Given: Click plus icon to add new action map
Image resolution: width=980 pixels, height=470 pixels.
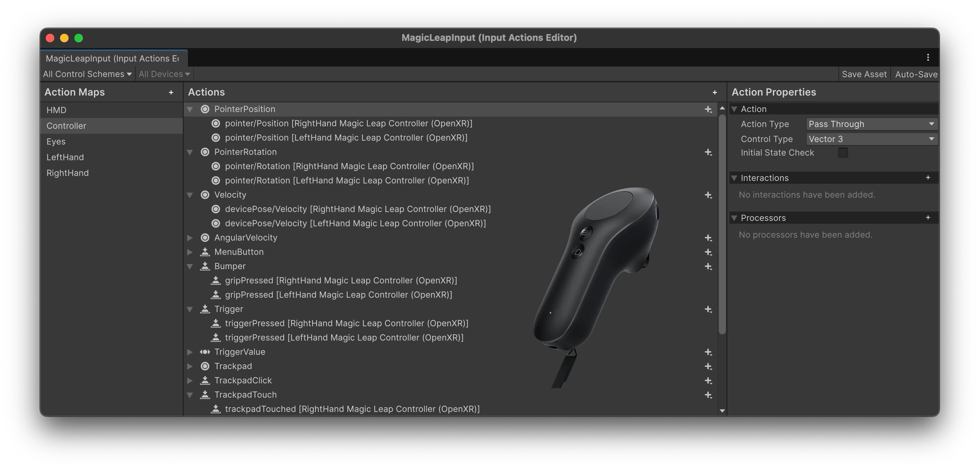Looking at the screenshot, I should point(171,92).
